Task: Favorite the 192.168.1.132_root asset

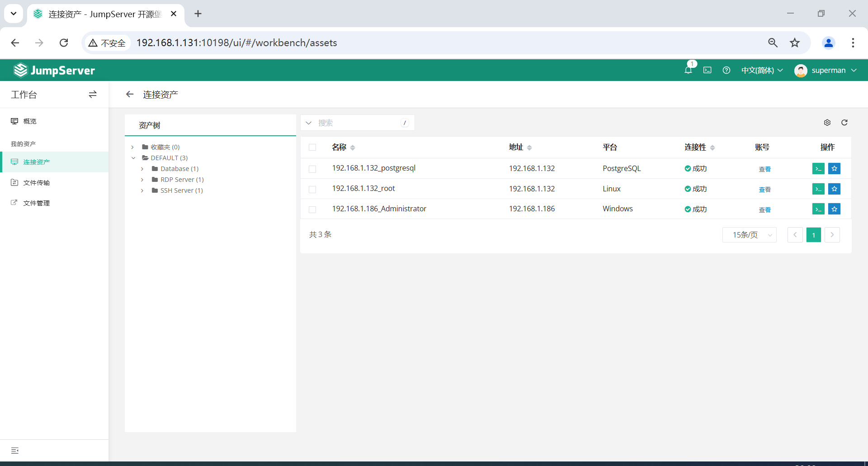Action: pos(835,189)
